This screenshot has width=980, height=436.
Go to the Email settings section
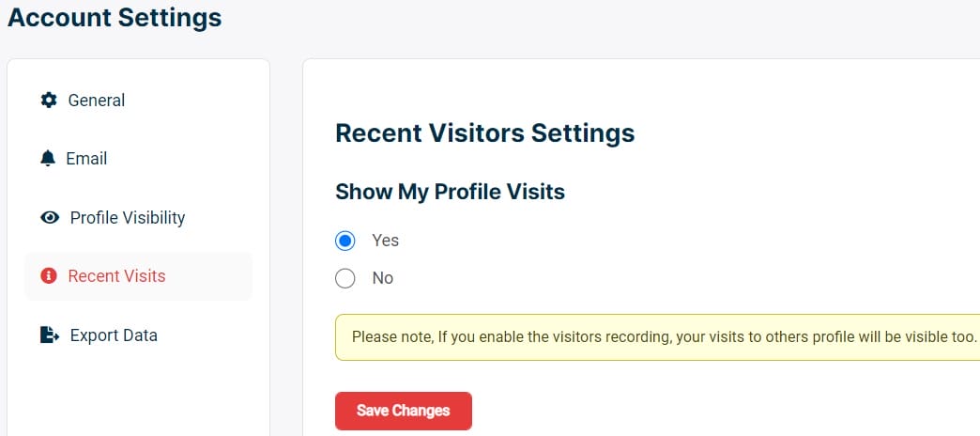click(x=86, y=159)
